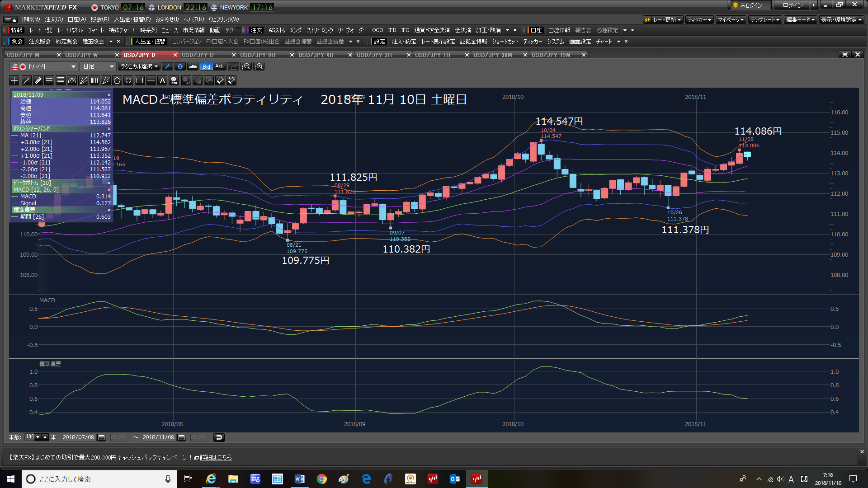The height and width of the screenshot is (488, 868).
Task: Open the 日足 timeframe dropdown
Action: [x=98, y=66]
